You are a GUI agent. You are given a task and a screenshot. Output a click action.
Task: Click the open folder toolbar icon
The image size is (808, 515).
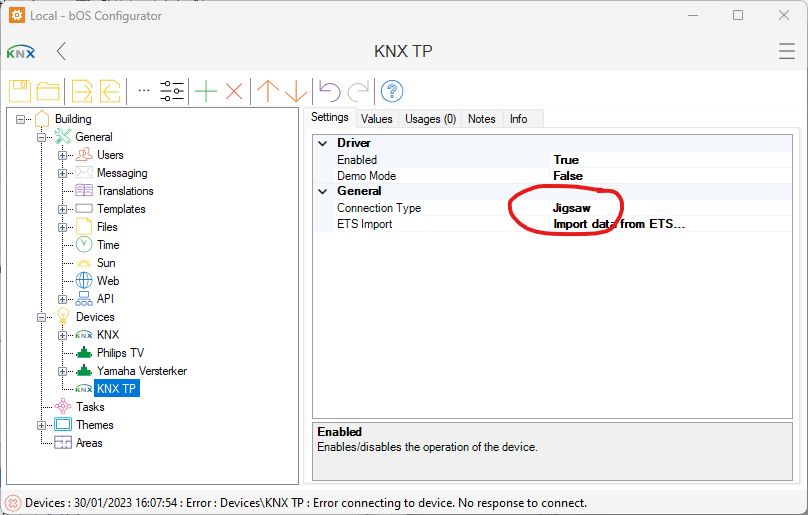[x=47, y=91]
